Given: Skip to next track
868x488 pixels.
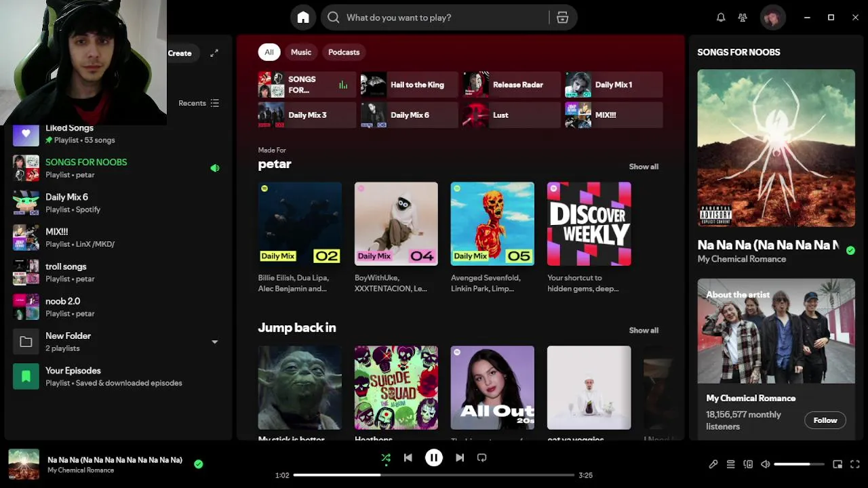Looking at the screenshot, I should (460, 458).
